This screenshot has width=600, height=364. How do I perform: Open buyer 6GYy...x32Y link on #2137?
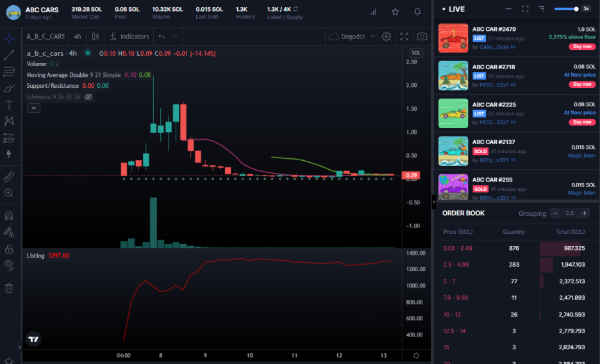point(497,160)
